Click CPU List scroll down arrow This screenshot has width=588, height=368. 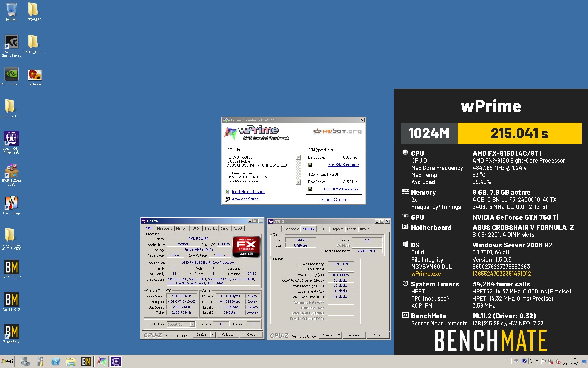299,182
